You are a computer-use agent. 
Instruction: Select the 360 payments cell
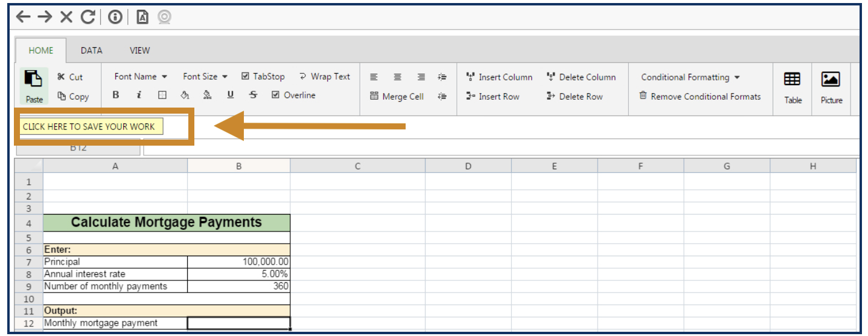coord(239,286)
